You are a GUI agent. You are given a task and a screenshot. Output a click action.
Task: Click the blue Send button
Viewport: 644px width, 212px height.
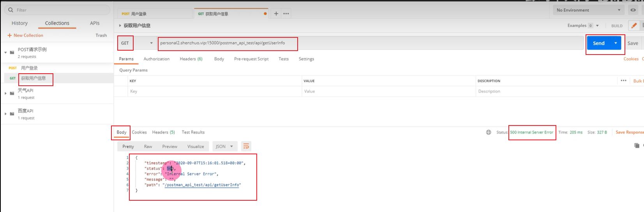pyautogui.click(x=599, y=43)
